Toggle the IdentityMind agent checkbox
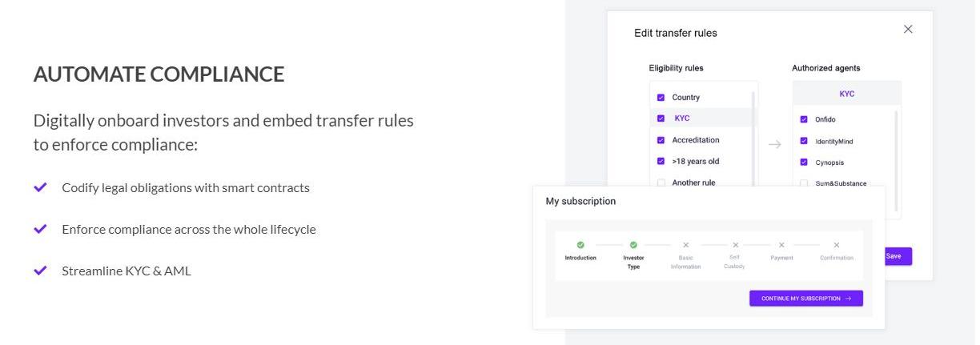The height and width of the screenshot is (345, 980). (x=804, y=141)
